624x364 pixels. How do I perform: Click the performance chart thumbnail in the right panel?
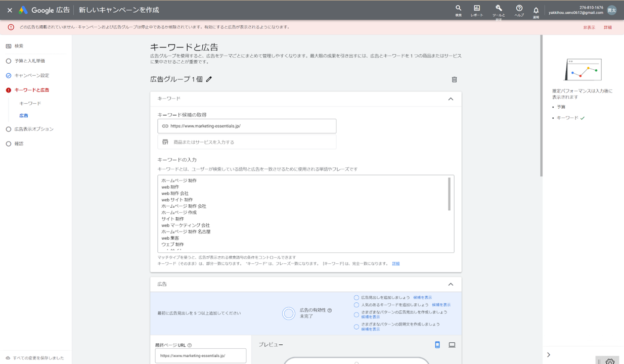click(583, 70)
